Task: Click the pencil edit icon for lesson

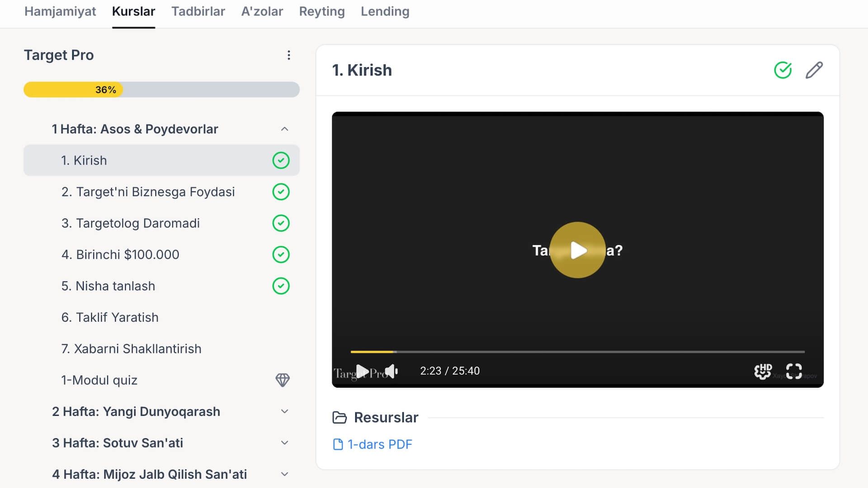Action: [x=814, y=70]
